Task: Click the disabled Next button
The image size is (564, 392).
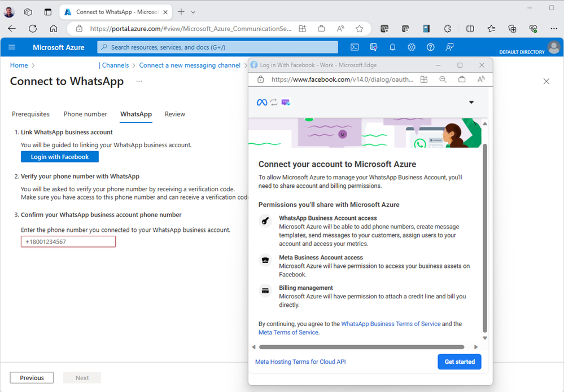Action: pyautogui.click(x=82, y=378)
